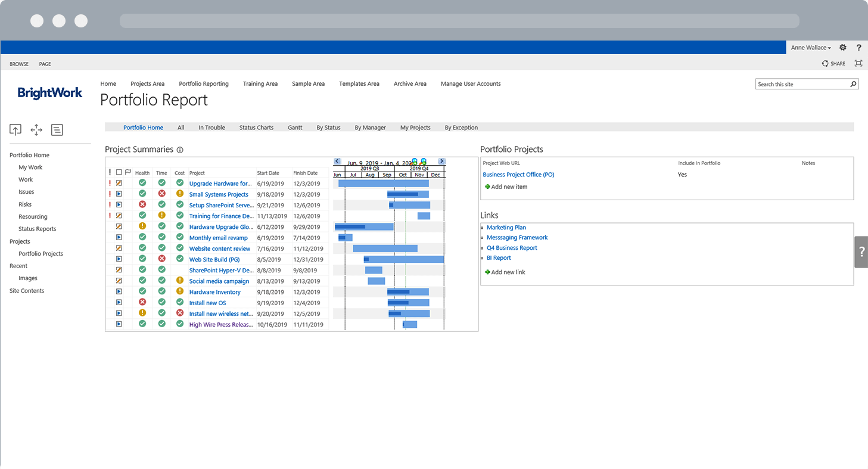The width and height of the screenshot is (868, 469).
Task: Click the Project Summaries info icon
Action: point(180,150)
